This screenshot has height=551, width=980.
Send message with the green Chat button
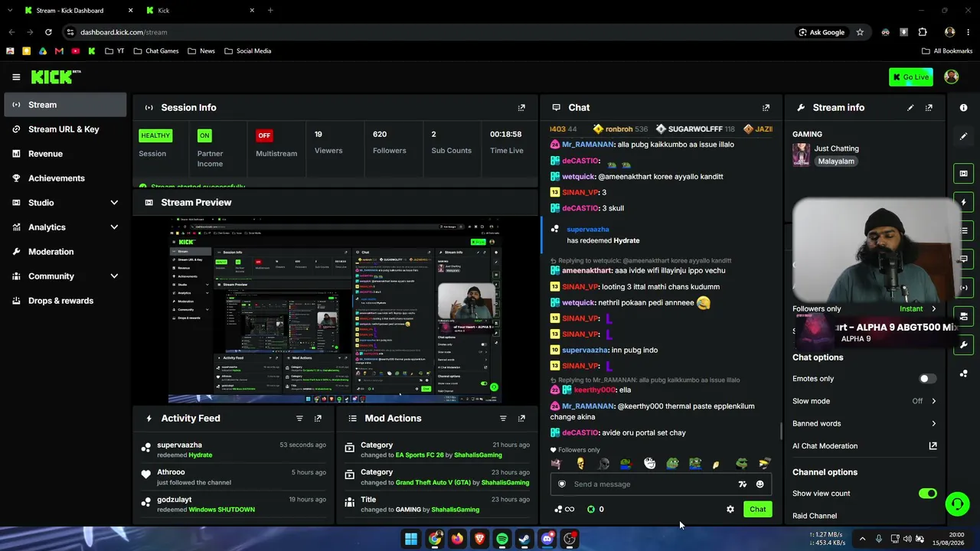[757, 510]
